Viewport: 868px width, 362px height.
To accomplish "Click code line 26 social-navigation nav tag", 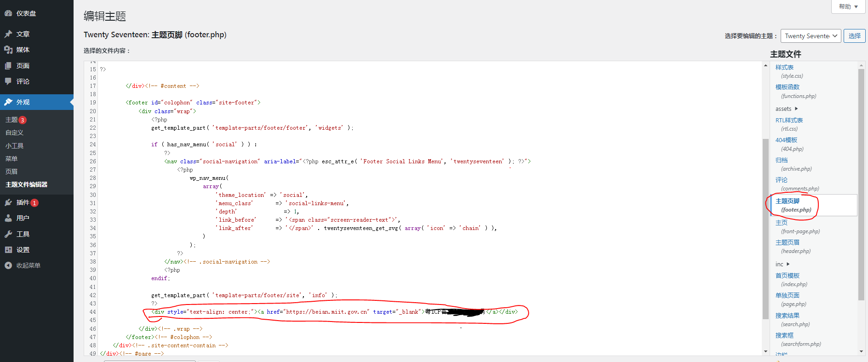I will tap(348, 161).
